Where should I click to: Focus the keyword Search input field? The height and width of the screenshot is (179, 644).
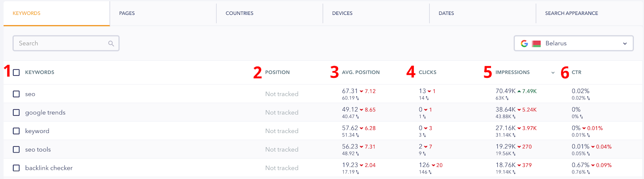click(x=66, y=44)
